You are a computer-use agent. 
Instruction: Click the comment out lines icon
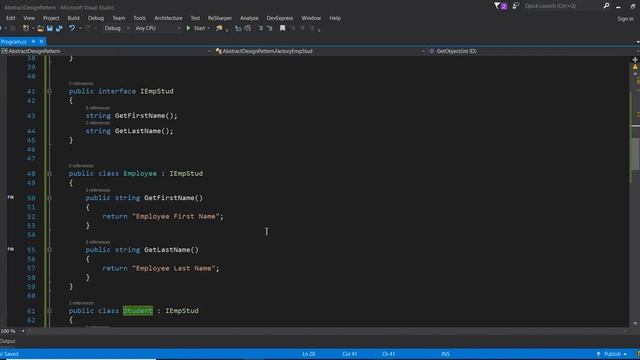click(260, 28)
